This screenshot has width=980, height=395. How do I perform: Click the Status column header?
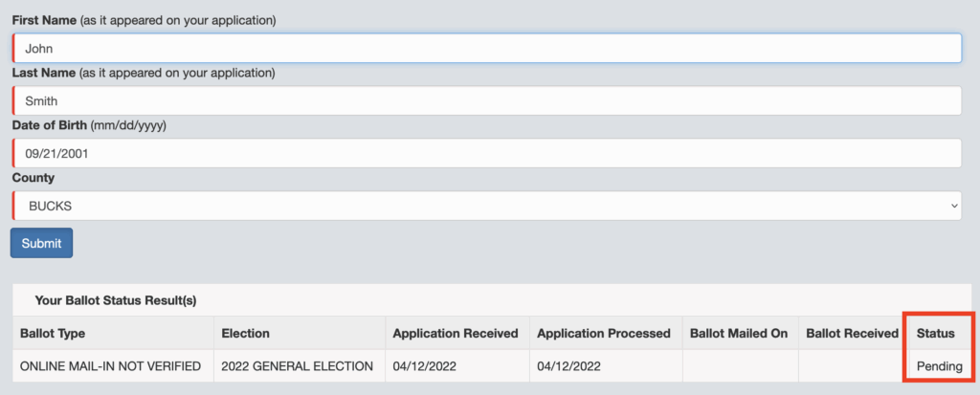click(935, 333)
